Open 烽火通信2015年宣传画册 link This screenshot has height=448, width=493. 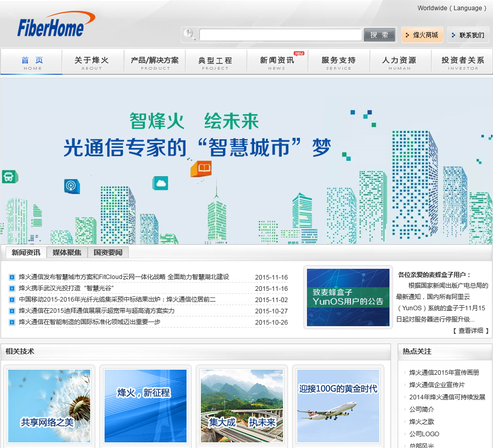tap(444, 373)
